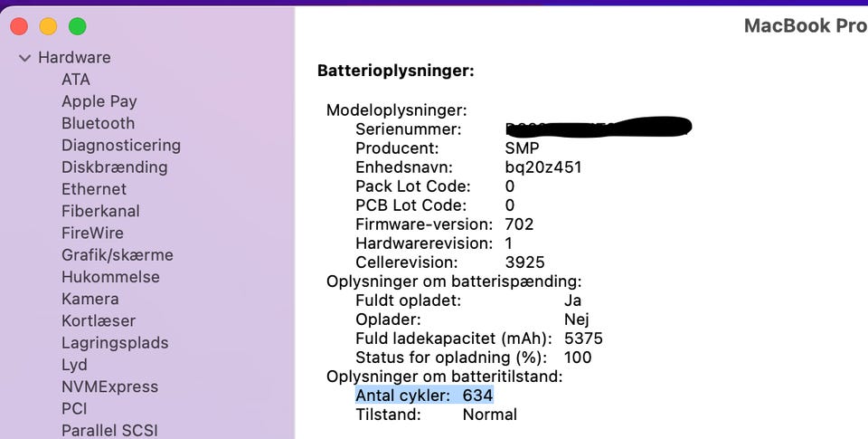
Task: Click the highlighted Antal cykler row
Action: coord(424,396)
